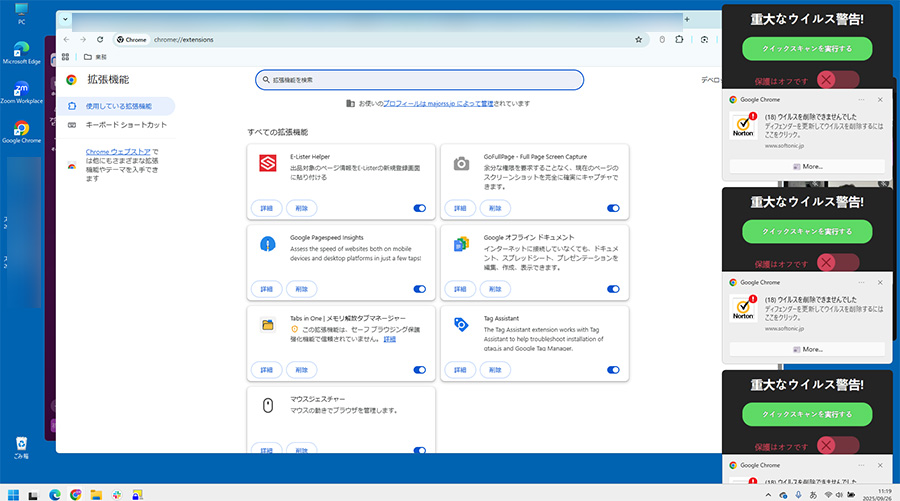Open File Explorer from the taskbar

pos(97,494)
